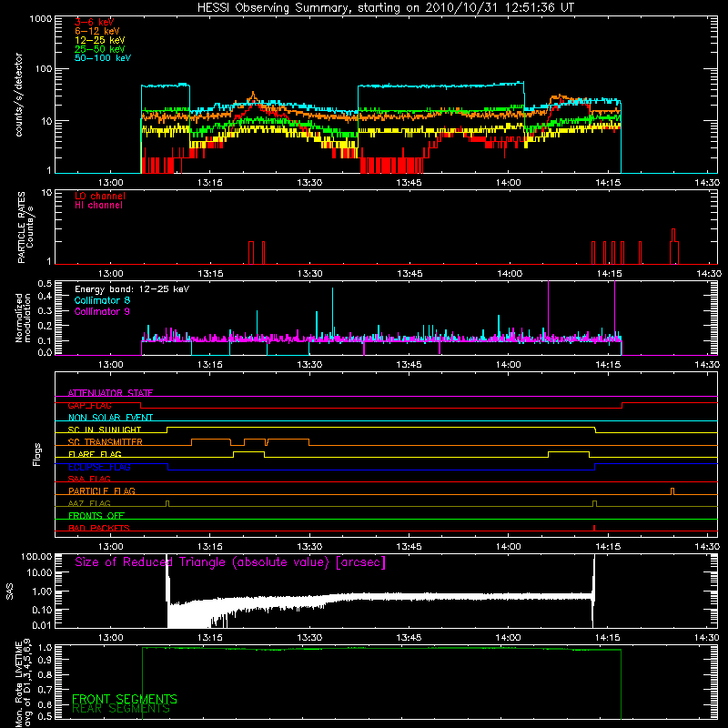This screenshot has height=728, width=728.
Task: Select the orange 6-12 keV legend label
Action: click(x=97, y=31)
